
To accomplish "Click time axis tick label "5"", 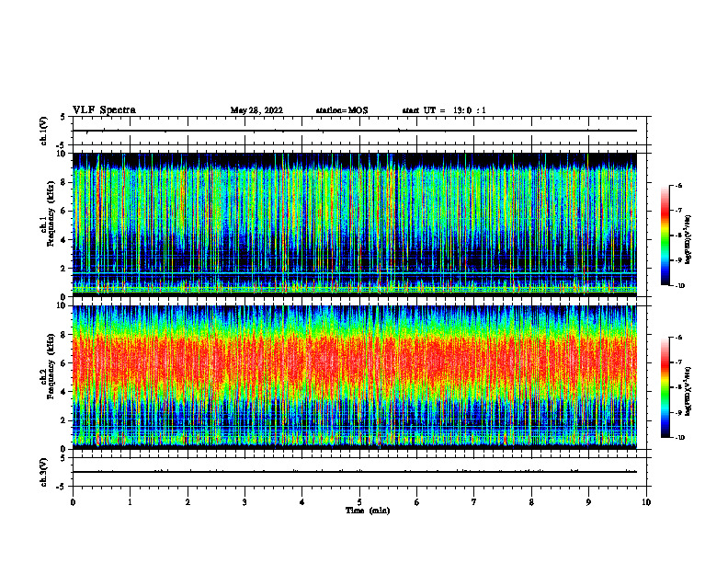I will [359, 502].
